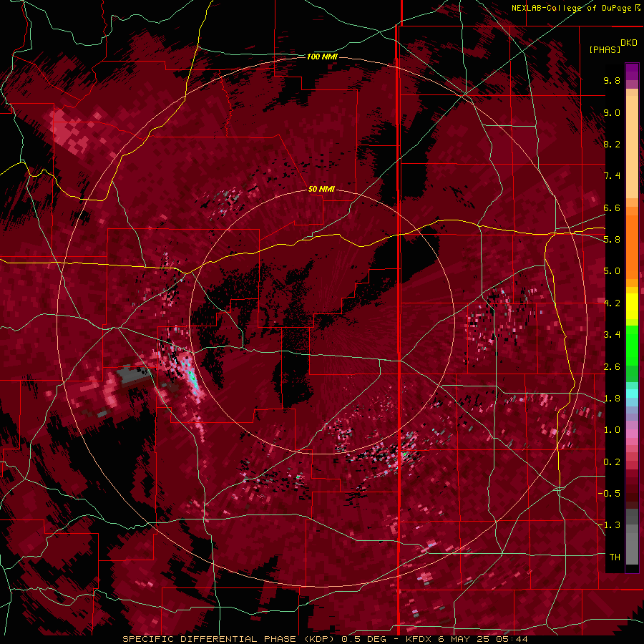Click the 100 NMI range ring label
Screen dimensions: 644x644
tap(322, 57)
